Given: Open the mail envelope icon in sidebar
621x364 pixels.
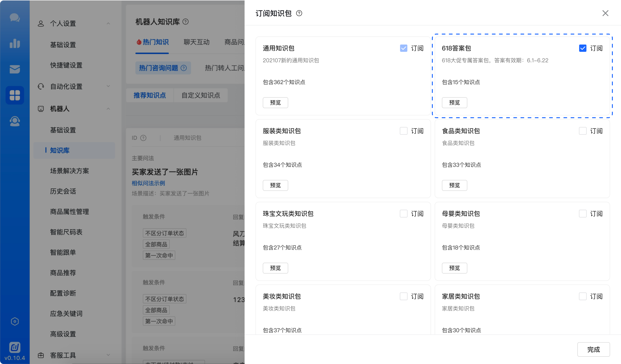Looking at the screenshot, I should [x=15, y=69].
